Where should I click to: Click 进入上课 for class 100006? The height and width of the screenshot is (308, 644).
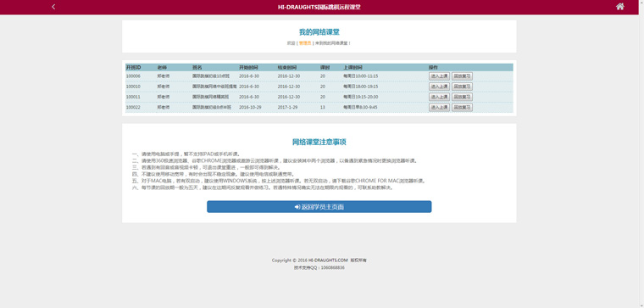click(439, 76)
